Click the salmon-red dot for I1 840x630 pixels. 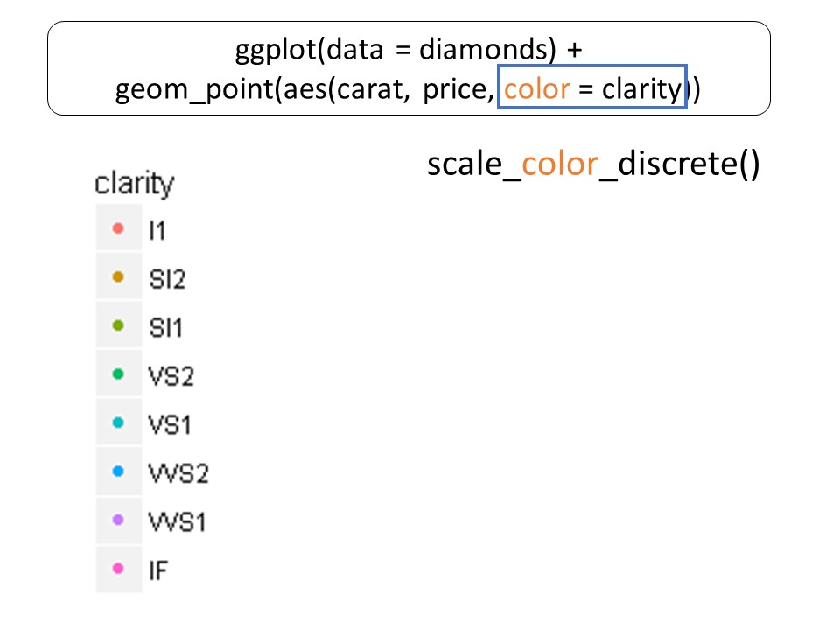pyautogui.click(x=119, y=230)
